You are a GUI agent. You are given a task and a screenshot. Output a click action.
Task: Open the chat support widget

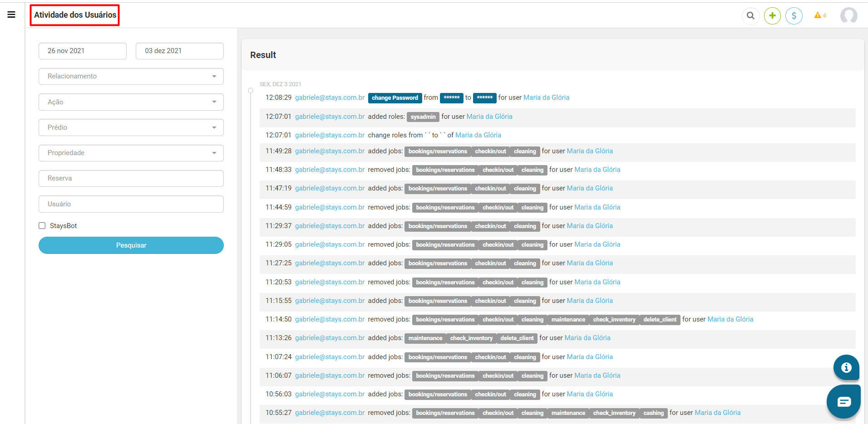(x=844, y=401)
